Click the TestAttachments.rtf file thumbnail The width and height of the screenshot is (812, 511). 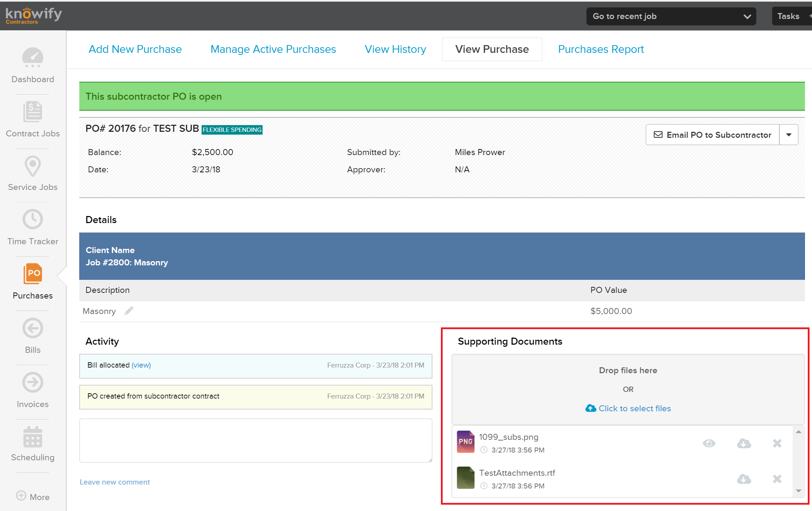[x=466, y=478]
